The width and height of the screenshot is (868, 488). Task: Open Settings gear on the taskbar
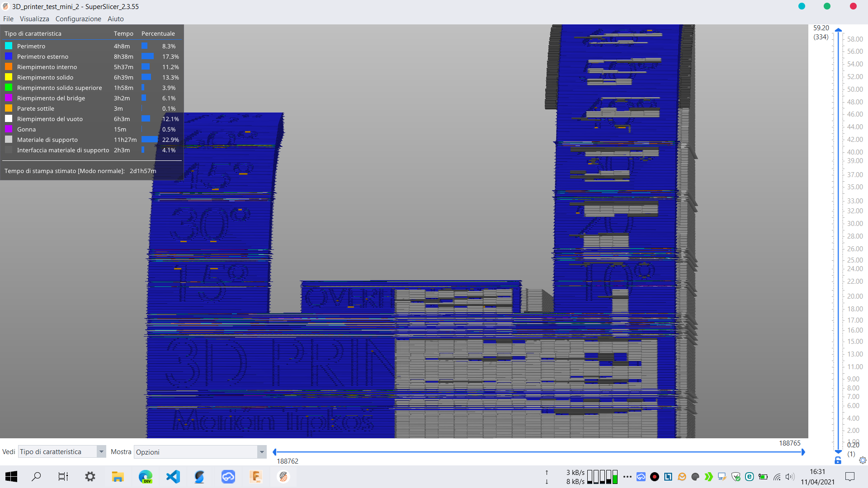90,477
